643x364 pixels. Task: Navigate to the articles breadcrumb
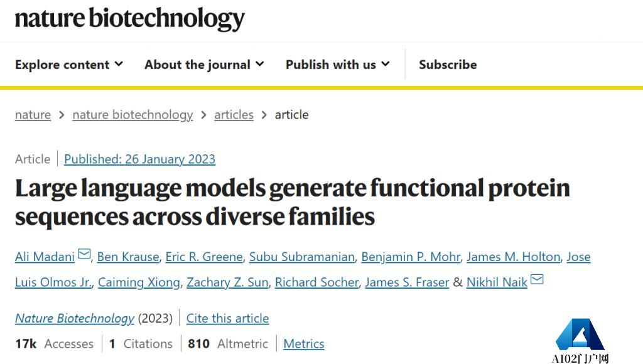pyautogui.click(x=234, y=115)
